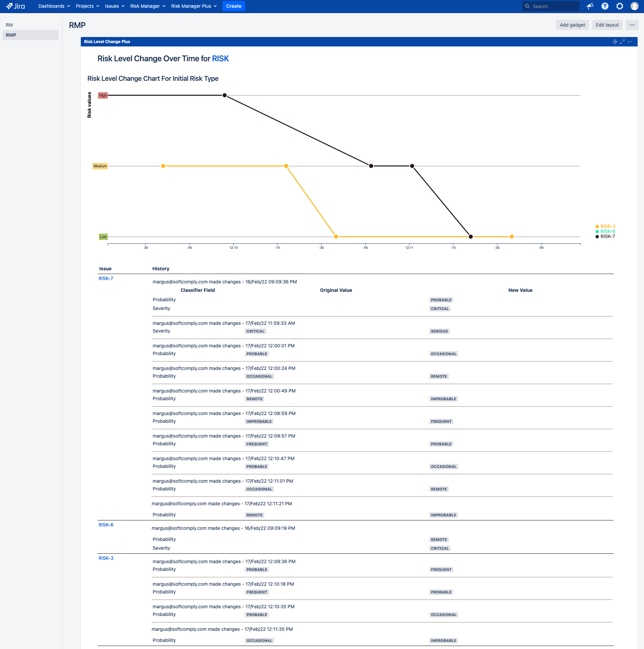
Task: Click the user profile avatar
Action: [x=634, y=6]
